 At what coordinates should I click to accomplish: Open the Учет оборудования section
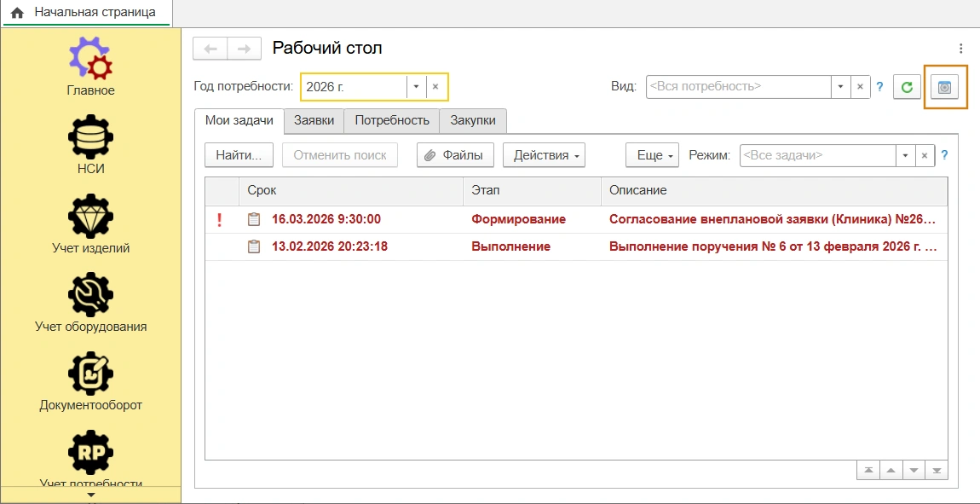(x=90, y=303)
